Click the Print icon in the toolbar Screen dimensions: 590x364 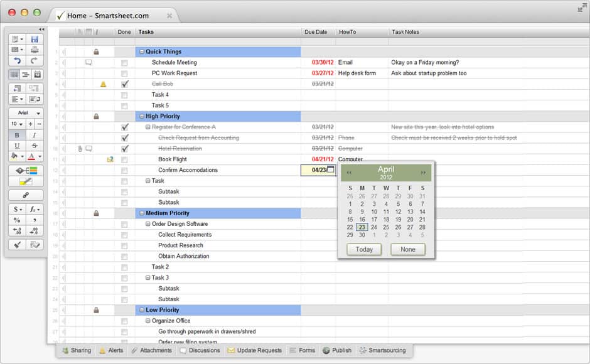click(x=35, y=50)
